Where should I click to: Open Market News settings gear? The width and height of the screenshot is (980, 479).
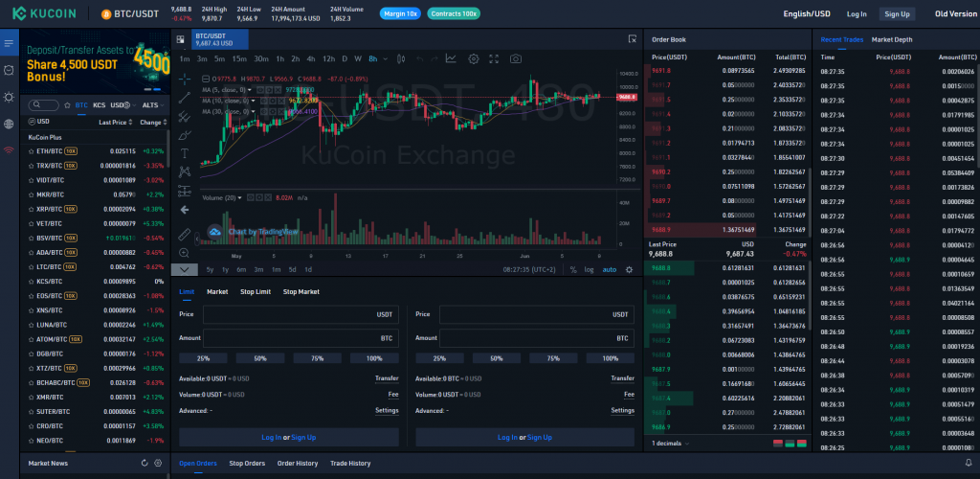point(158,464)
